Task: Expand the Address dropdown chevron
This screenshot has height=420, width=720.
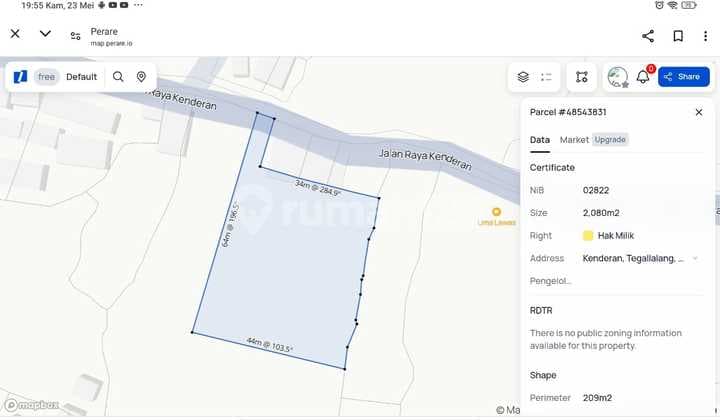Action: click(695, 258)
